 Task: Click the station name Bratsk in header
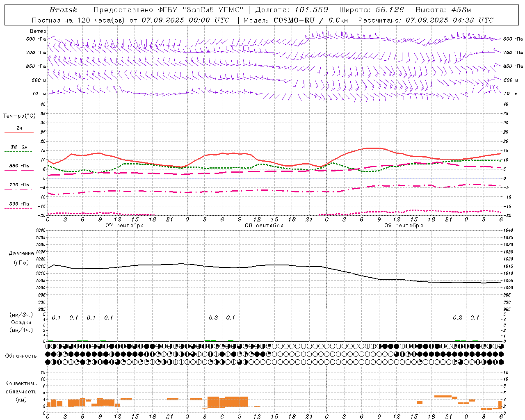(63, 10)
